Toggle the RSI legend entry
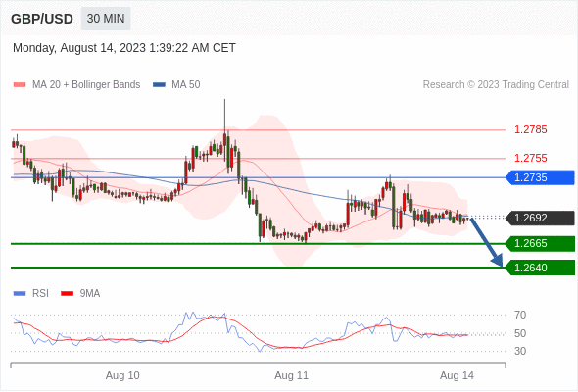 (31, 294)
